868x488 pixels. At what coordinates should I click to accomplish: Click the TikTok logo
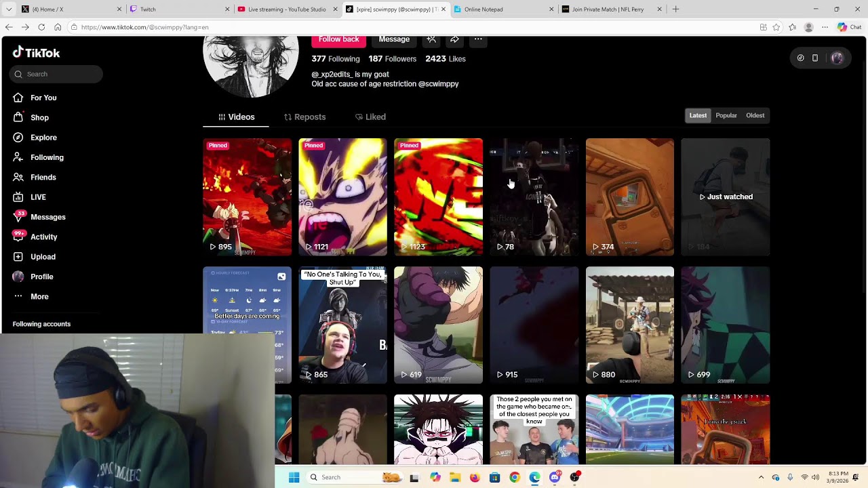point(36,52)
